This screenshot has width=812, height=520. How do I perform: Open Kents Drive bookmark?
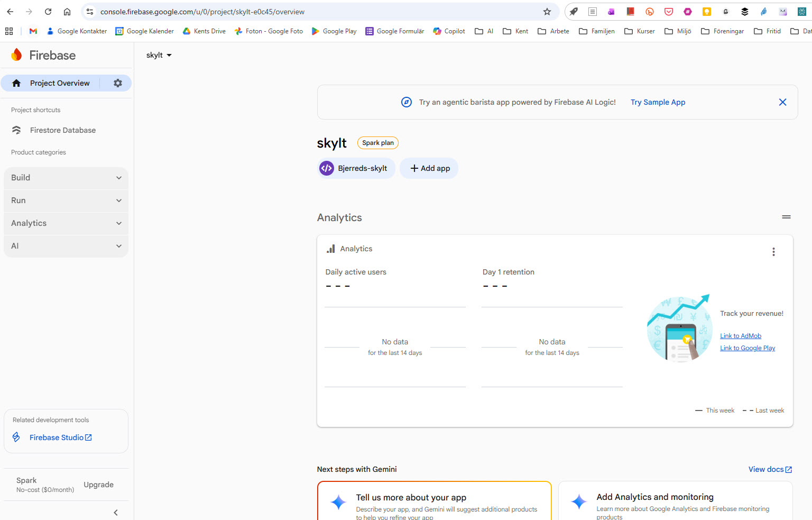tap(204, 31)
